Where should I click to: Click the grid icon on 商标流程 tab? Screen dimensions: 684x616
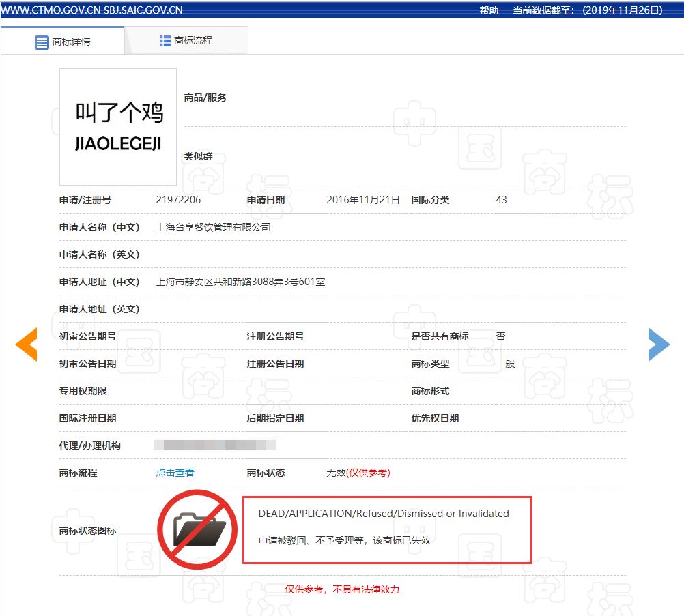coord(165,40)
